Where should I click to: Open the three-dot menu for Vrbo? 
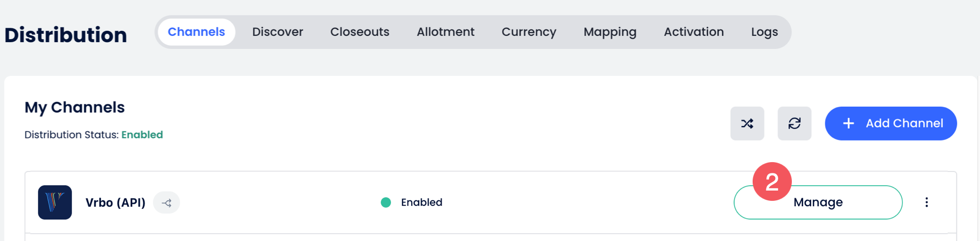click(926, 202)
